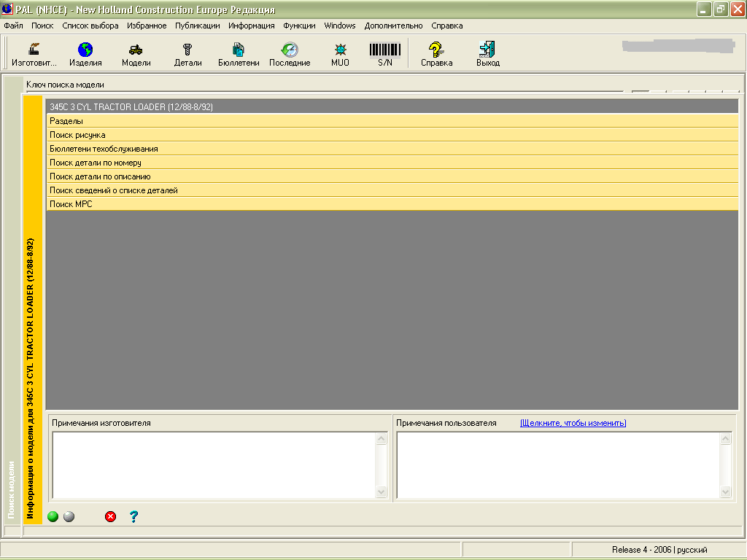Click inside Примечания пользователя text box
The image size is (747, 560).
coord(558,464)
